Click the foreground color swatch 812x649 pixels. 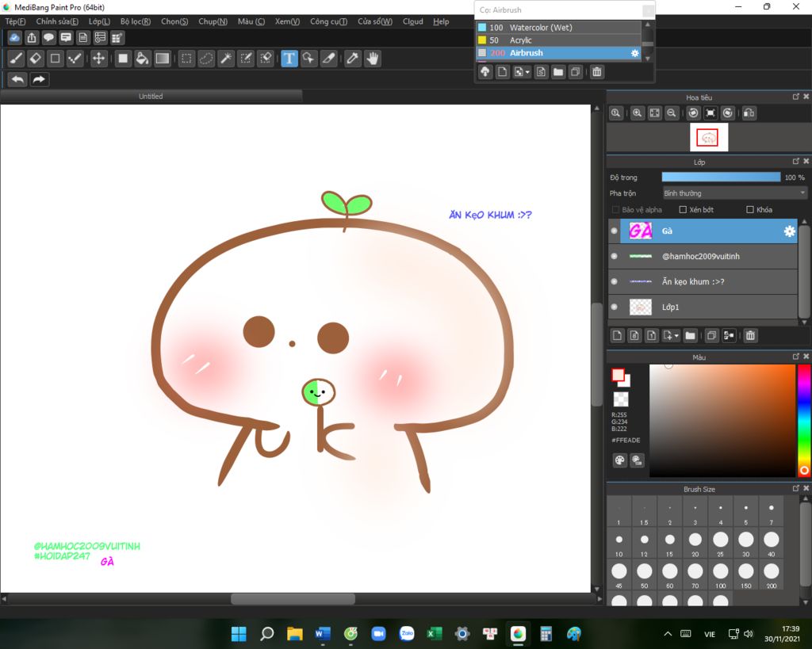tap(618, 375)
